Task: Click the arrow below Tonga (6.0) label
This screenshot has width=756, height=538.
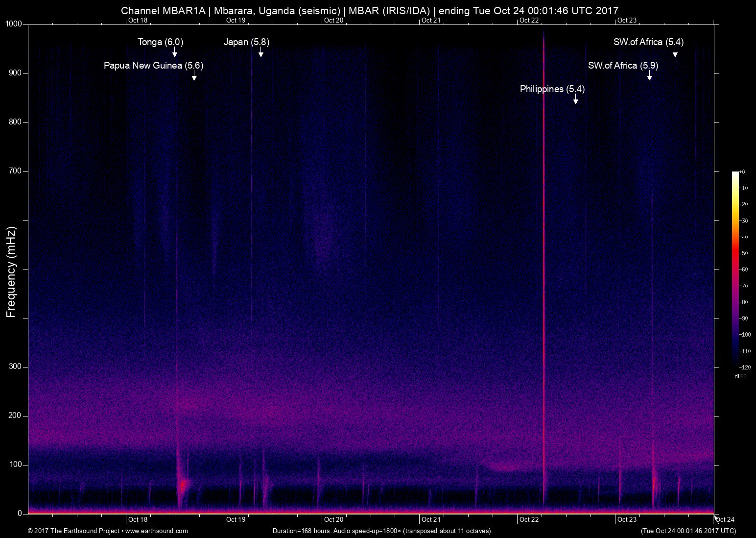Action: coord(174,53)
